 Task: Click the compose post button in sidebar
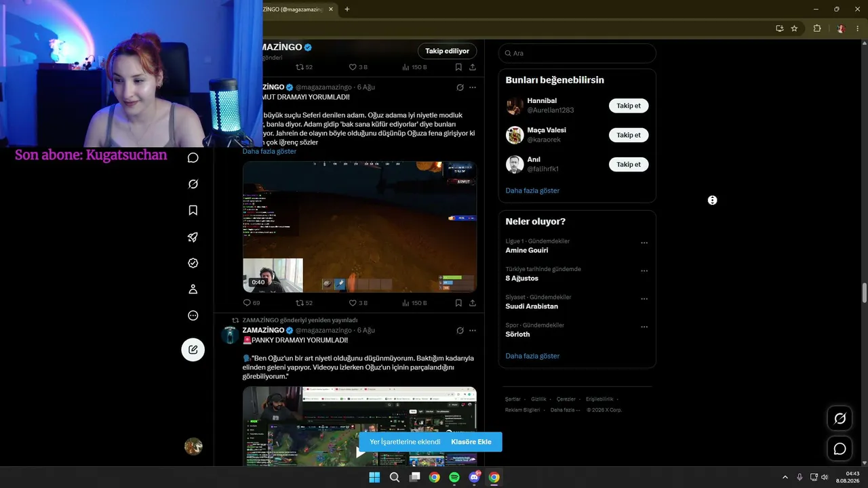pos(193,350)
